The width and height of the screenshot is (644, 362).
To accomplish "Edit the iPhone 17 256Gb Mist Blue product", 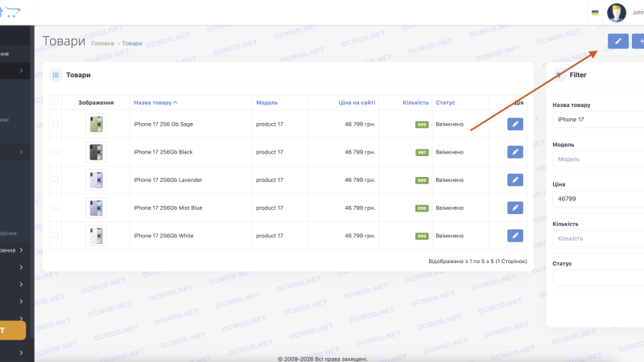I will coord(515,208).
